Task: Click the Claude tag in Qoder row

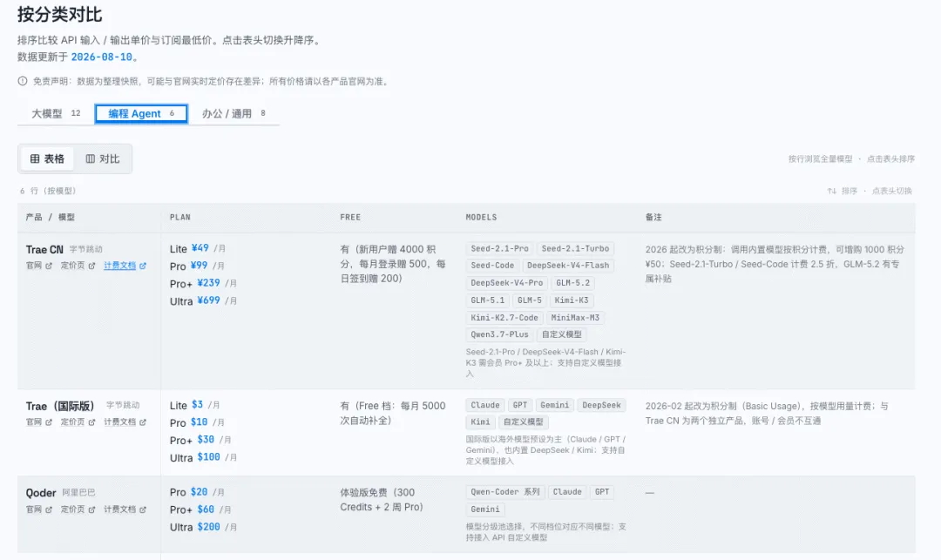Action: click(x=567, y=492)
